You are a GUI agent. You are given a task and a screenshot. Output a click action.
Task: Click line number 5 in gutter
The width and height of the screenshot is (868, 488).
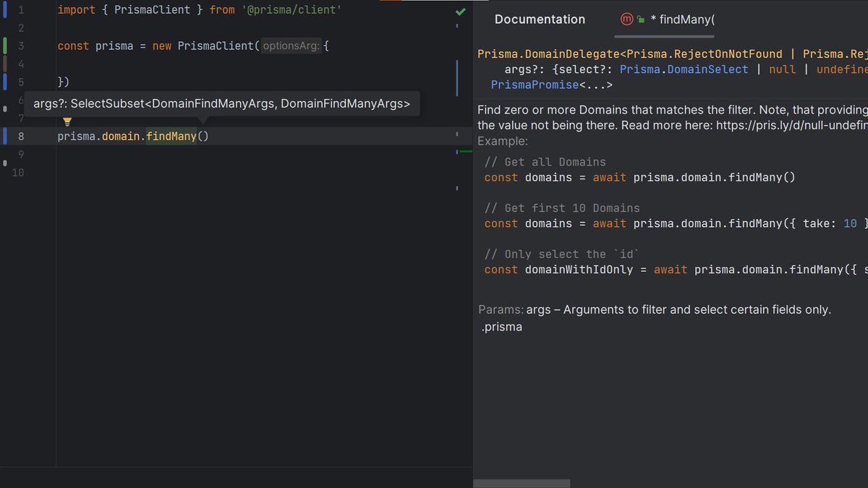21,82
